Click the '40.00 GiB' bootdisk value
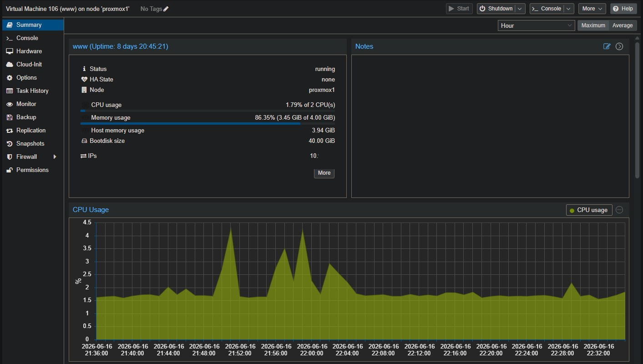This screenshot has width=643, height=364. [322, 141]
